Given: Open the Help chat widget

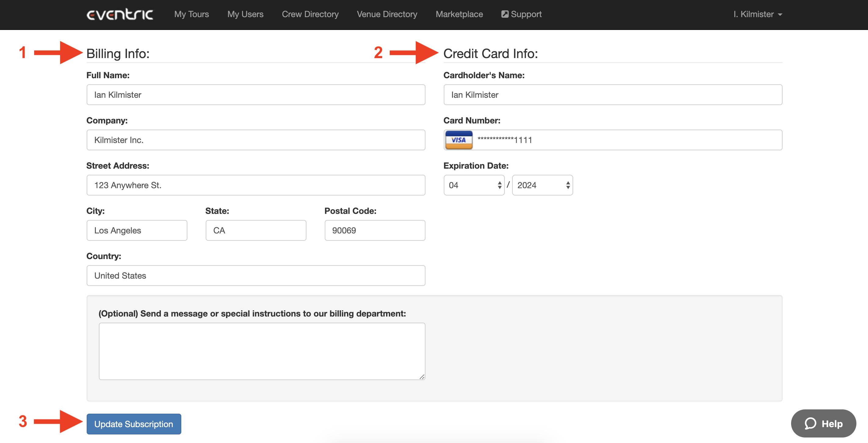Looking at the screenshot, I should 823,423.
